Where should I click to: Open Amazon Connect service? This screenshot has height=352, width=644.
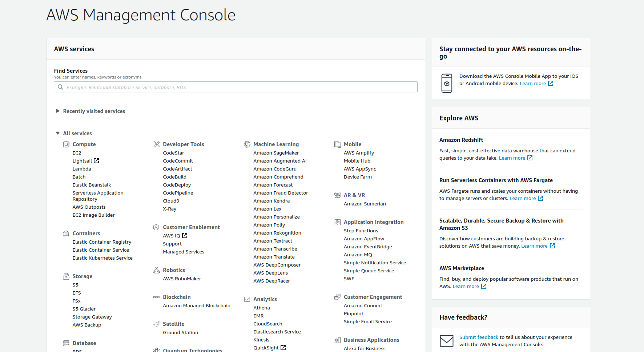[x=363, y=306]
